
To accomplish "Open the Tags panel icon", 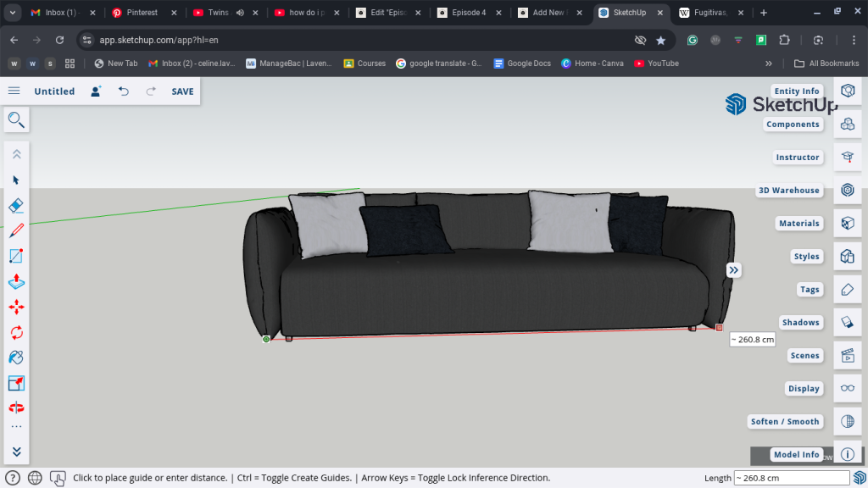I will [847, 290].
